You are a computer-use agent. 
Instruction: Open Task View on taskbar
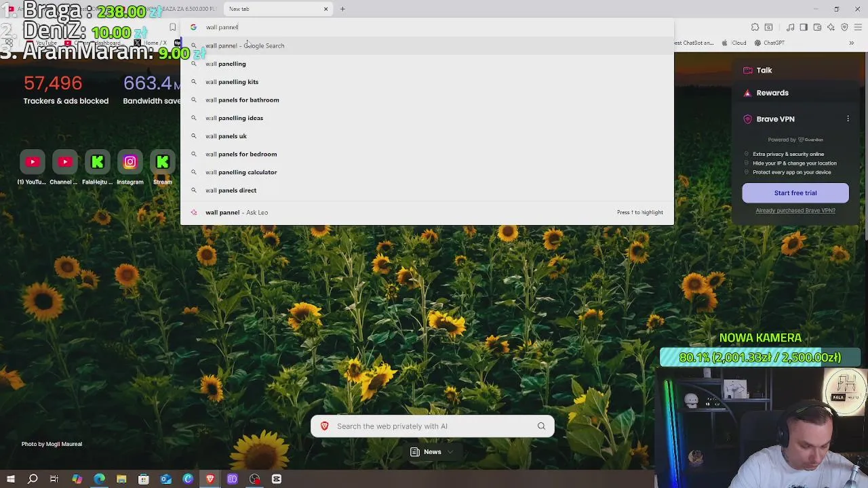(x=54, y=479)
